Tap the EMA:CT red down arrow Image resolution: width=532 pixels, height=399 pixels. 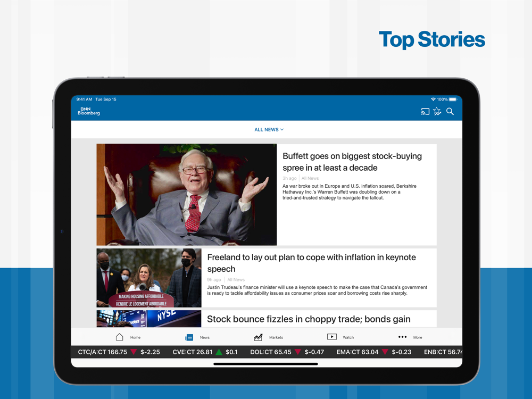tap(385, 352)
